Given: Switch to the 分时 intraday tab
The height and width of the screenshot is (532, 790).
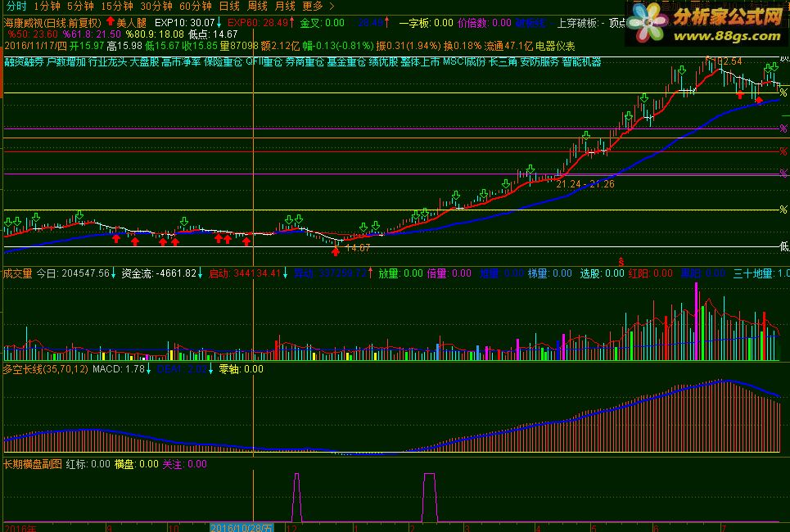Looking at the screenshot, I should click(16, 6).
